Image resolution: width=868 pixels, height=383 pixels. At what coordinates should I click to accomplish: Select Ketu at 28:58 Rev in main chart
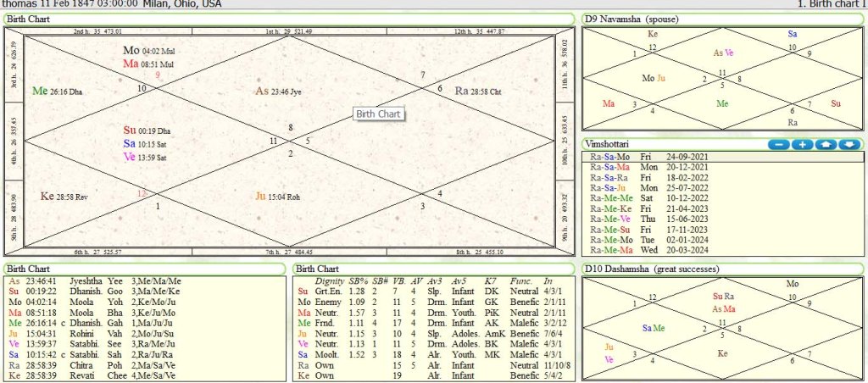tap(64, 196)
